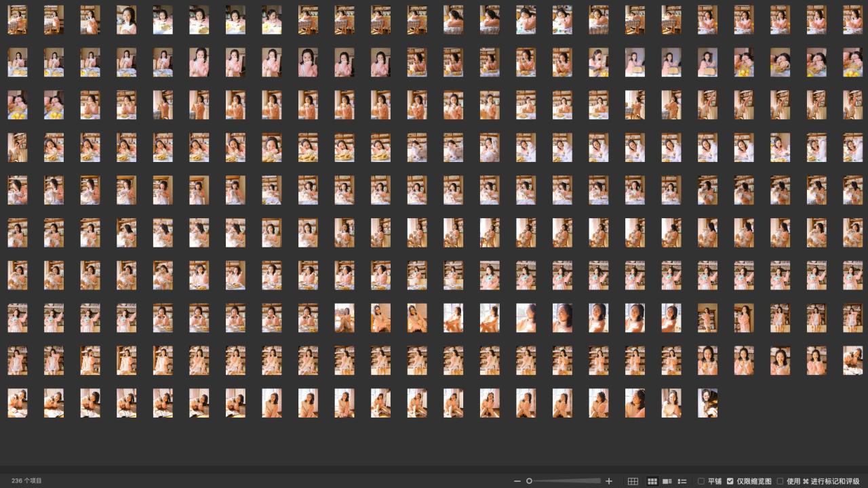
Task: Switch to list view layout
Action: (682, 481)
